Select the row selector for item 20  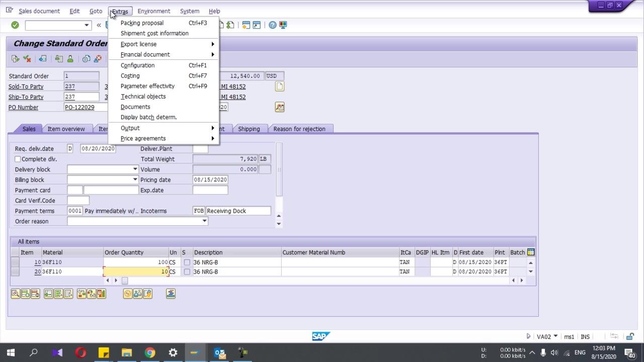point(15,271)
